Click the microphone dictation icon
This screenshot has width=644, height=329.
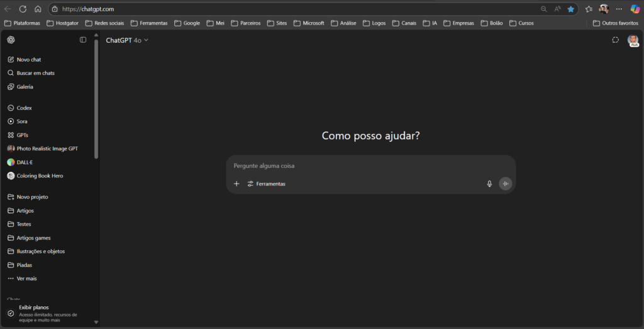click(x=489, y=184)
